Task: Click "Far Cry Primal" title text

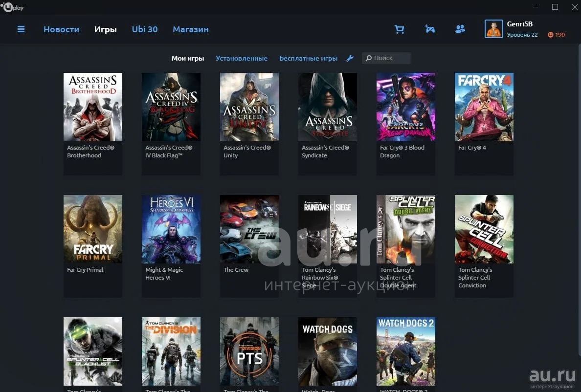Action: point(85,270)
